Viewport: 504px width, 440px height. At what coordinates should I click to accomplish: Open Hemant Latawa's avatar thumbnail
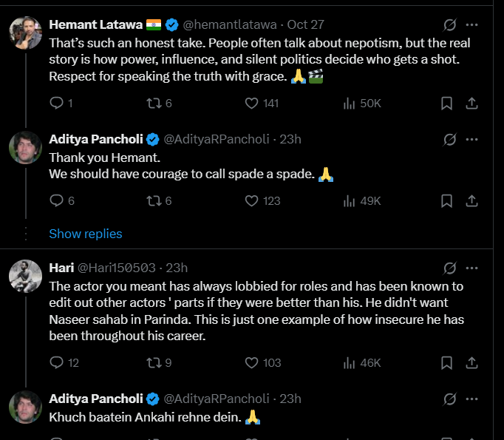25,33
